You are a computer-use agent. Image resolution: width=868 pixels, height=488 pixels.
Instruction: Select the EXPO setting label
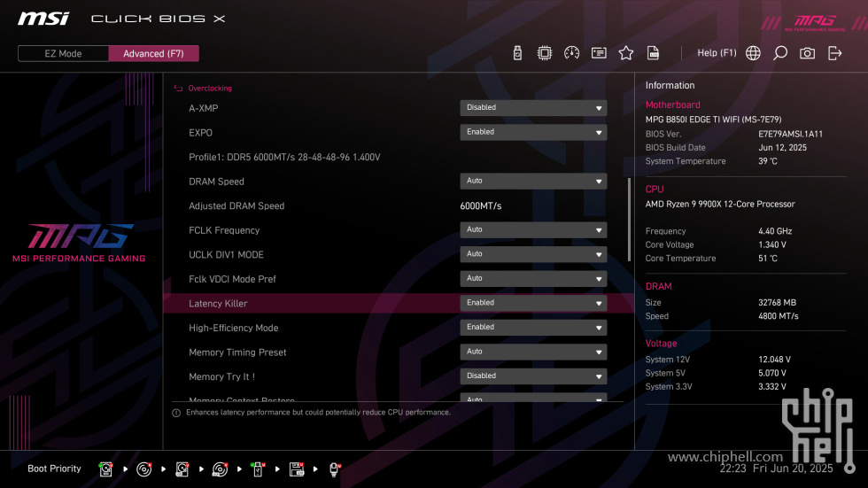pyautogui.click(x=200, y=133)
